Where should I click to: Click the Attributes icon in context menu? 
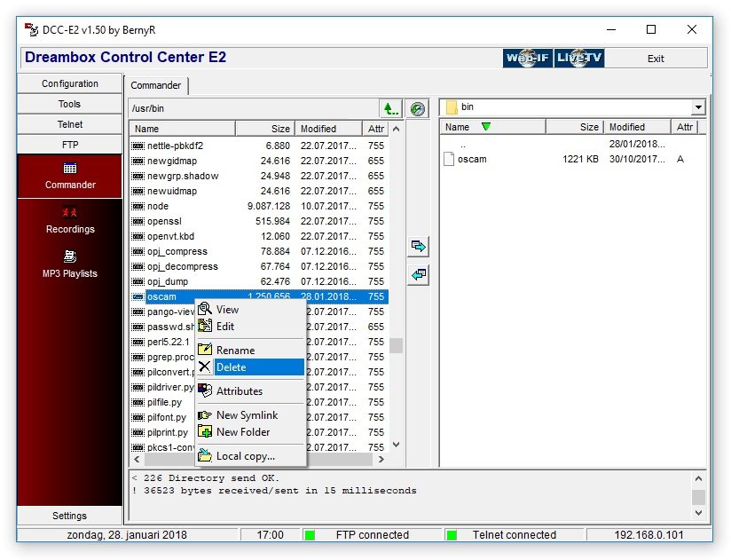click(x=205, y=390)
